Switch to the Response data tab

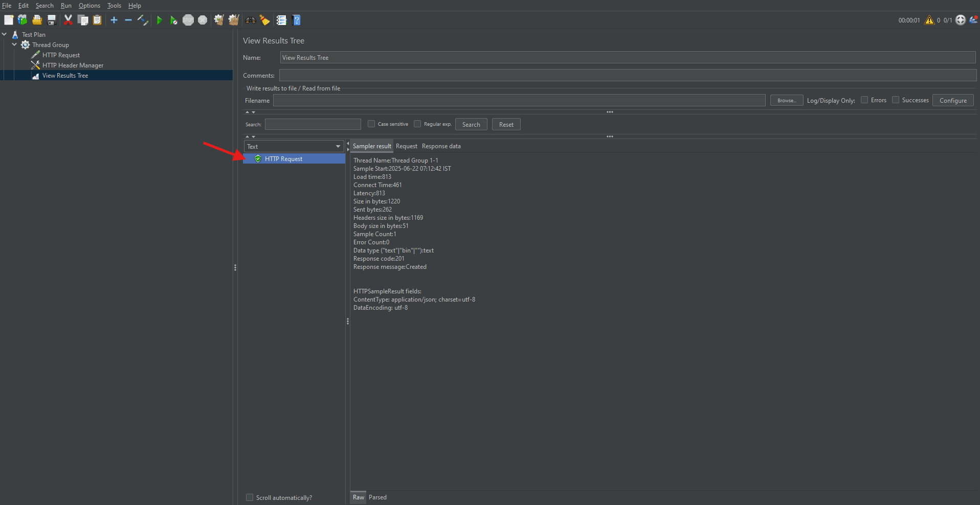pyautogui.click(x=441, y=146)
